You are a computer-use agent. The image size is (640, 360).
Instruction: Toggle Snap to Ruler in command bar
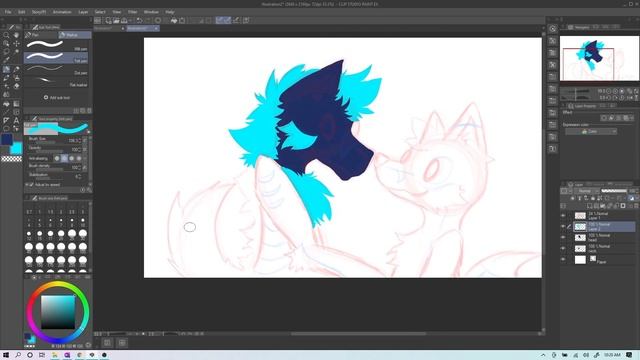(x=220, y=20)
